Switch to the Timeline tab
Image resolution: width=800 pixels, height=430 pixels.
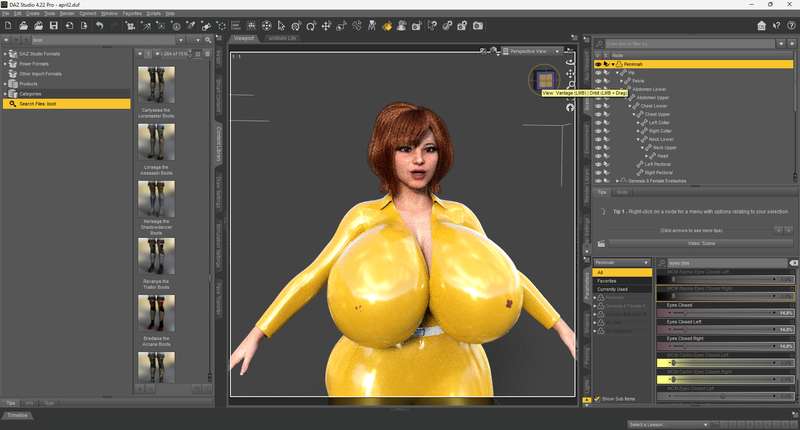coord(17,415)
